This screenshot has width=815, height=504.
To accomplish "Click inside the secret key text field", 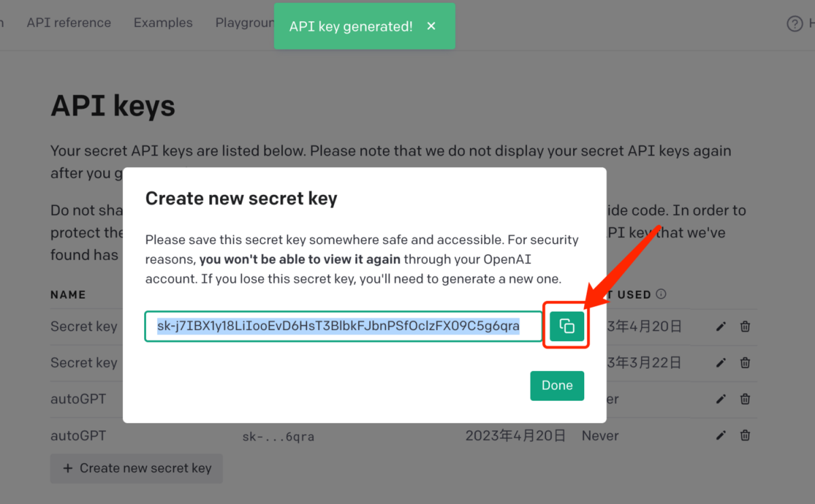I will point(343,327).
